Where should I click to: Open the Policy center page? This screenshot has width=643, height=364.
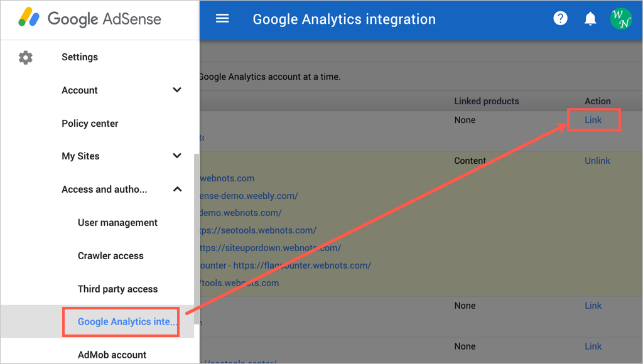click(90, 124)
